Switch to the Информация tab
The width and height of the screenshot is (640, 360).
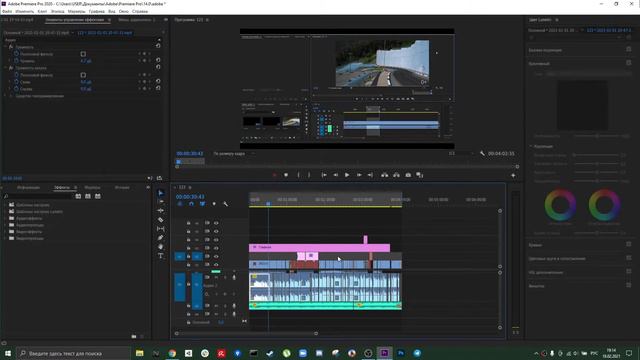click(x=28, y=187)
